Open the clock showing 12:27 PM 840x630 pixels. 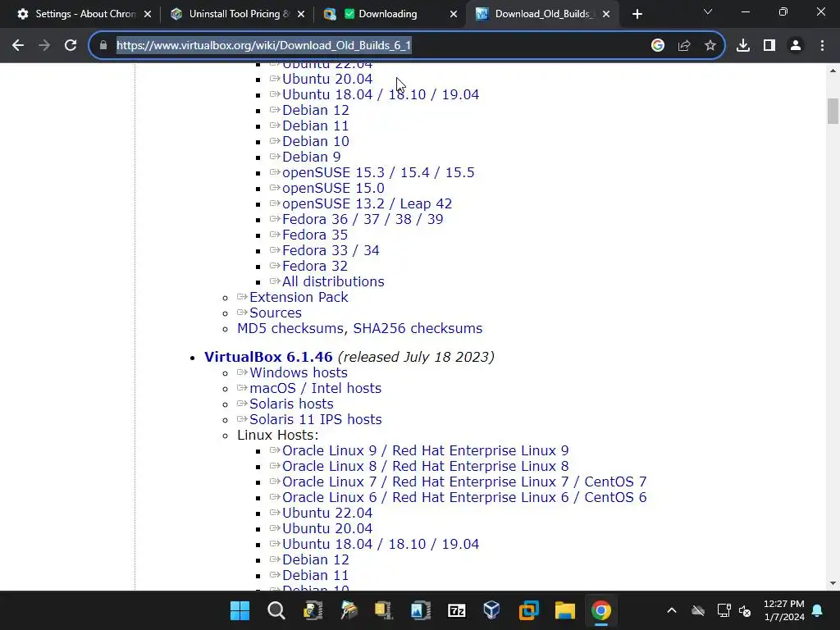point(783,610)
